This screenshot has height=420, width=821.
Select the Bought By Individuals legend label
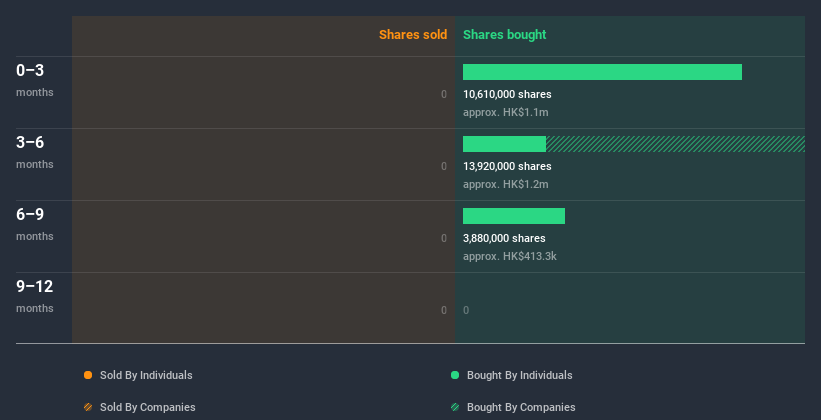tap(519, 375)
